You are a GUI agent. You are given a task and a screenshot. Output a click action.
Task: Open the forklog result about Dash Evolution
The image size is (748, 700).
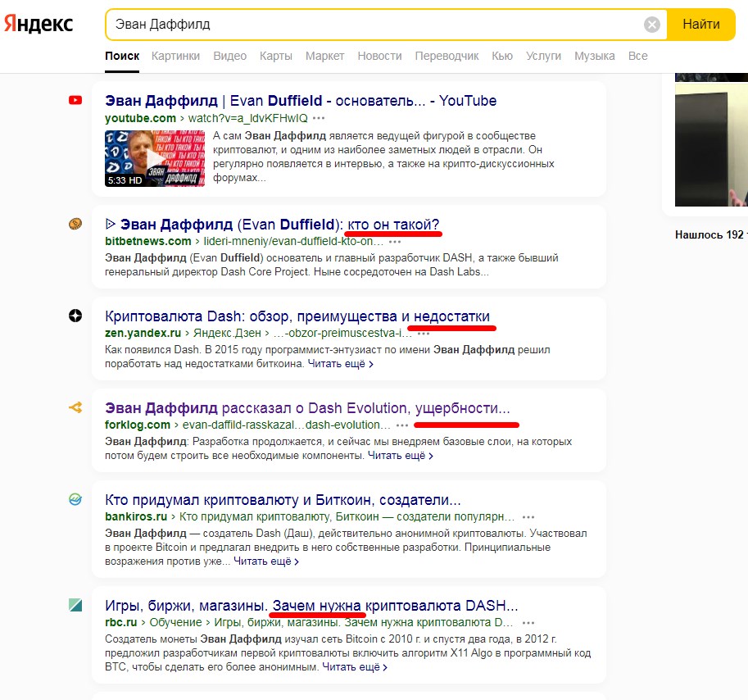[308, 408]
